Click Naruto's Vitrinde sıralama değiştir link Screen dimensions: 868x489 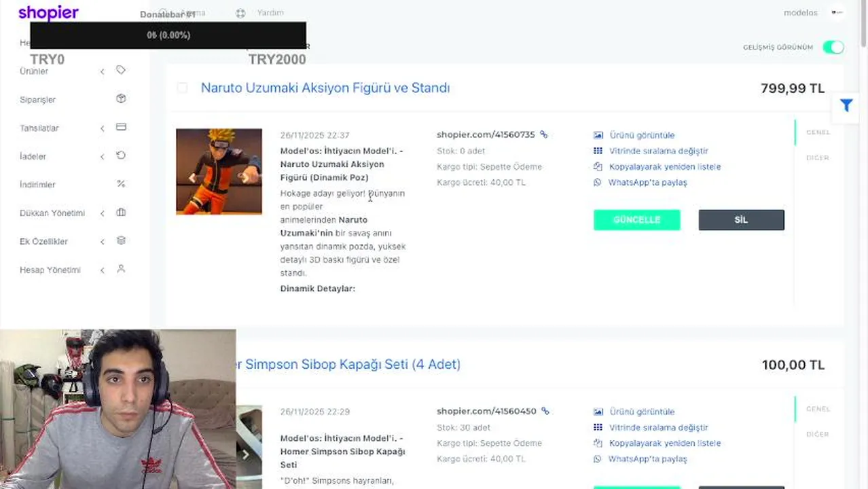(659, 151)
